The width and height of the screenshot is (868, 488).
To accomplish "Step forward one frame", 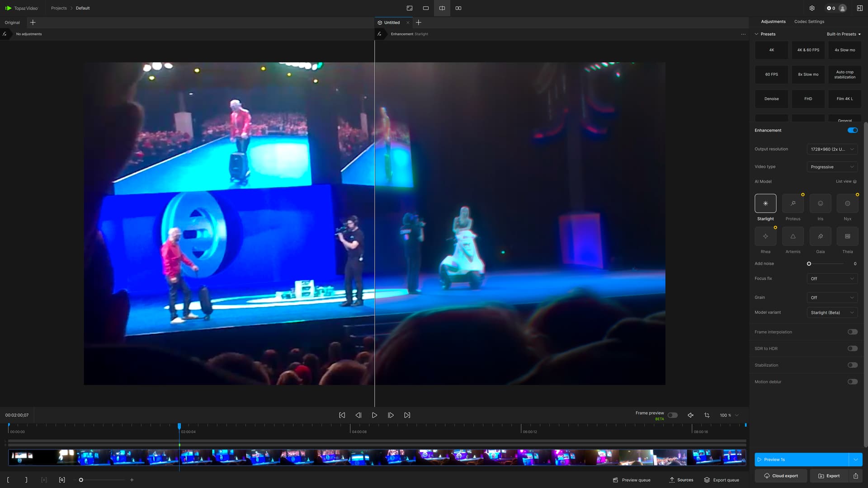I will (391, 415).
